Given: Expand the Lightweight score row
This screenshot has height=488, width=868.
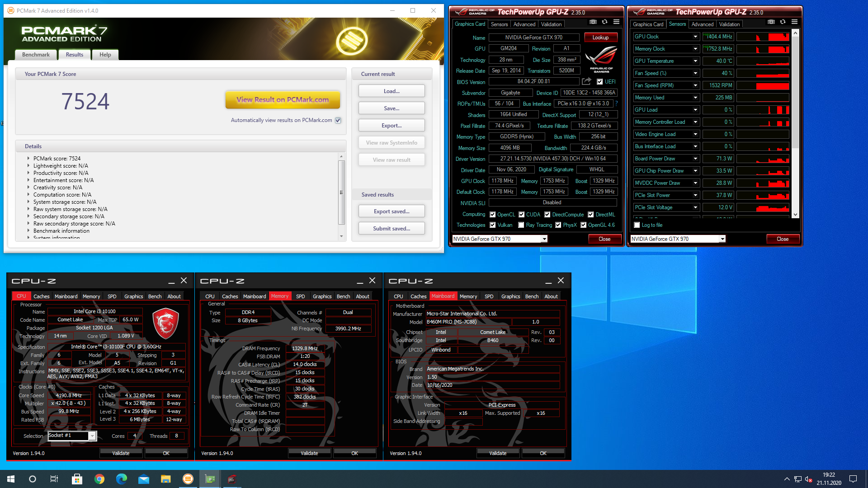Looking at the screenshot, I should 28,166.
